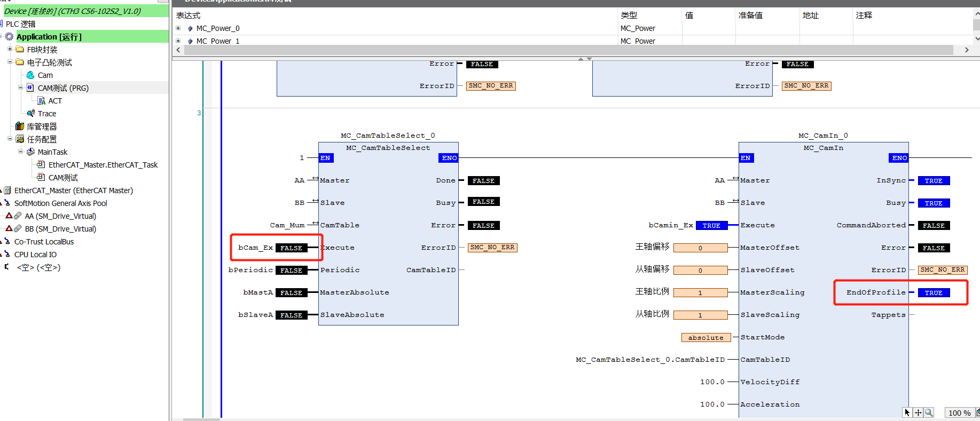Activate the pan move tool

click(918, 412)
